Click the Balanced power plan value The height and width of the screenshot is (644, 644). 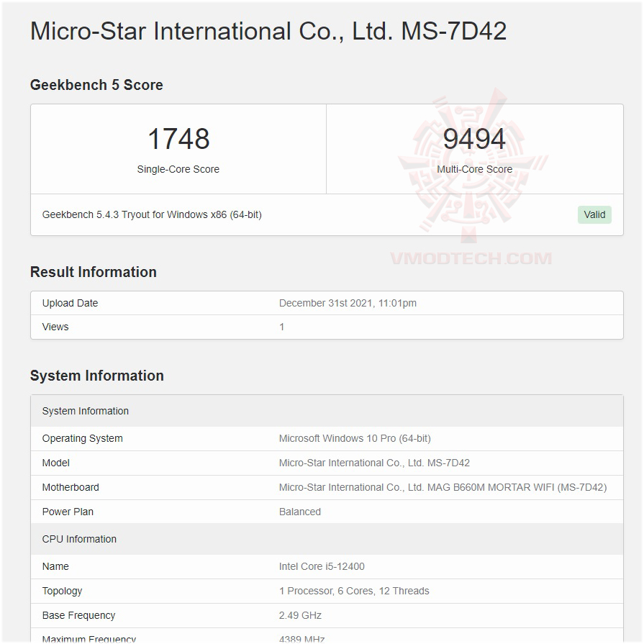(300, 512)
